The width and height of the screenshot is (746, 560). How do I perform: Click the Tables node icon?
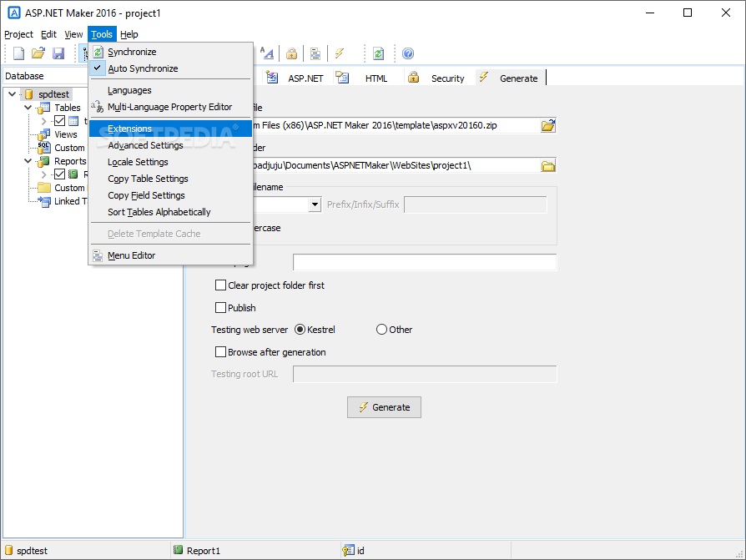tap(44, 108)
